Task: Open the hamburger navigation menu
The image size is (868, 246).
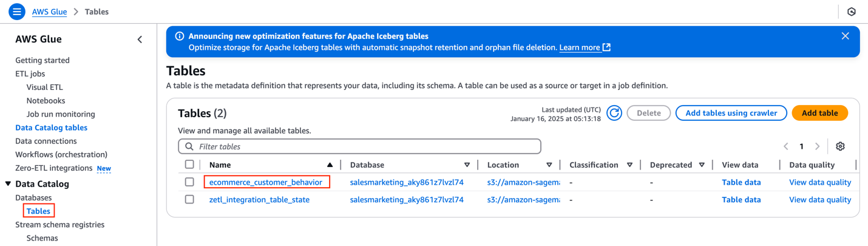Action: (x=16, y=12)
